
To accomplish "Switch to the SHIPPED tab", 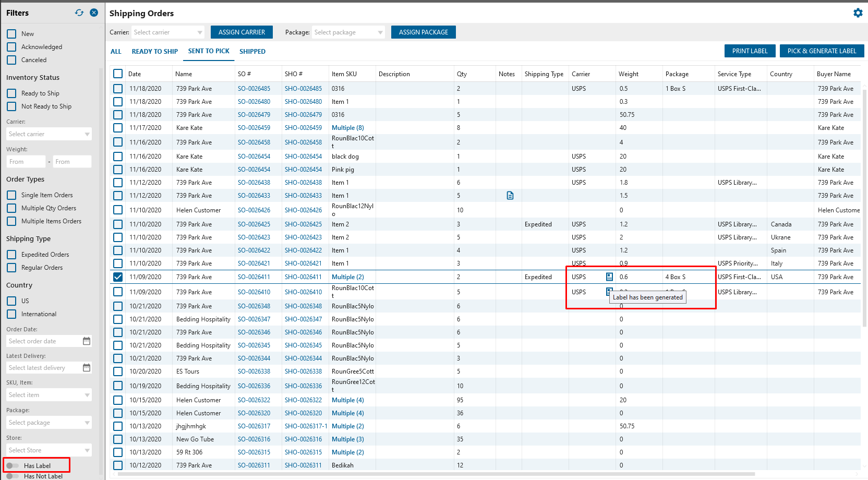I will 252,52.
